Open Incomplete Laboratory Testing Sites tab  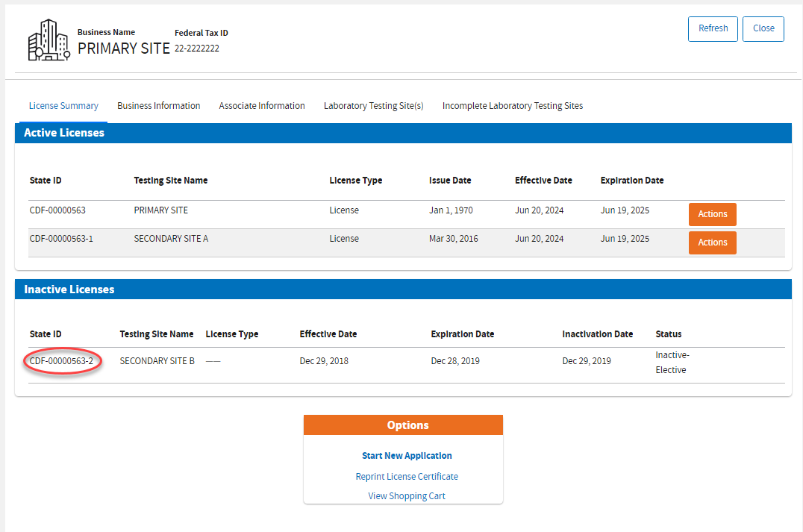click(x=512, y=106)
